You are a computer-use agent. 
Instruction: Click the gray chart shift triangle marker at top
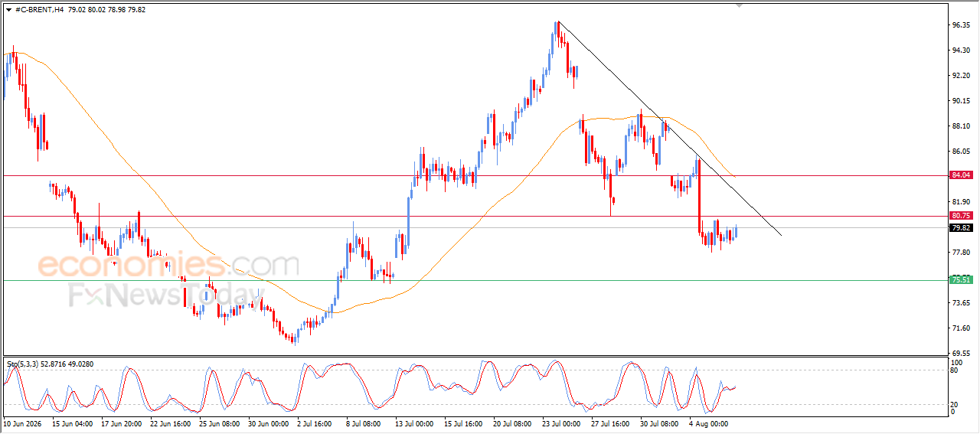(x=740, y=5)
